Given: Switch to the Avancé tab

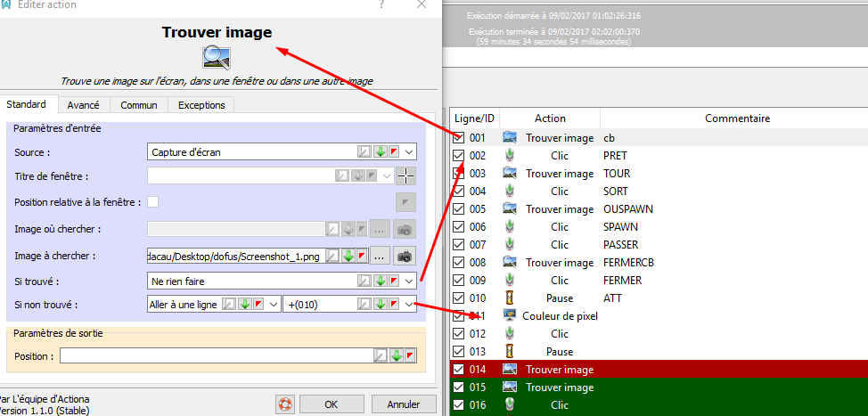Looking at the screenshot, I should pyautogui.click(x=83, y=105).
